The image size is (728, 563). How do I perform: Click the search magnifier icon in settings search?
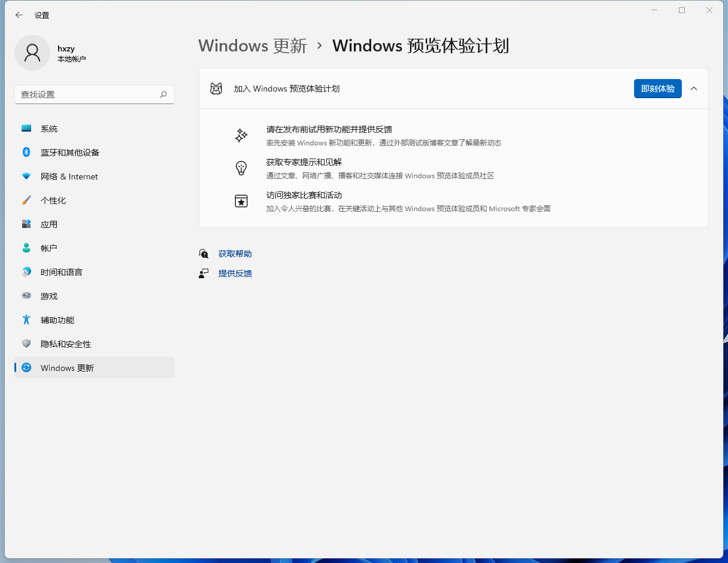163,95
